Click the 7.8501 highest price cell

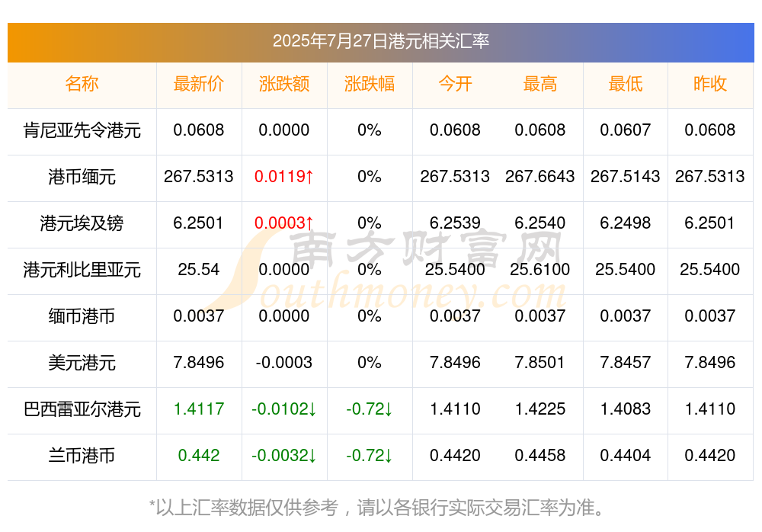coord(540,363)
